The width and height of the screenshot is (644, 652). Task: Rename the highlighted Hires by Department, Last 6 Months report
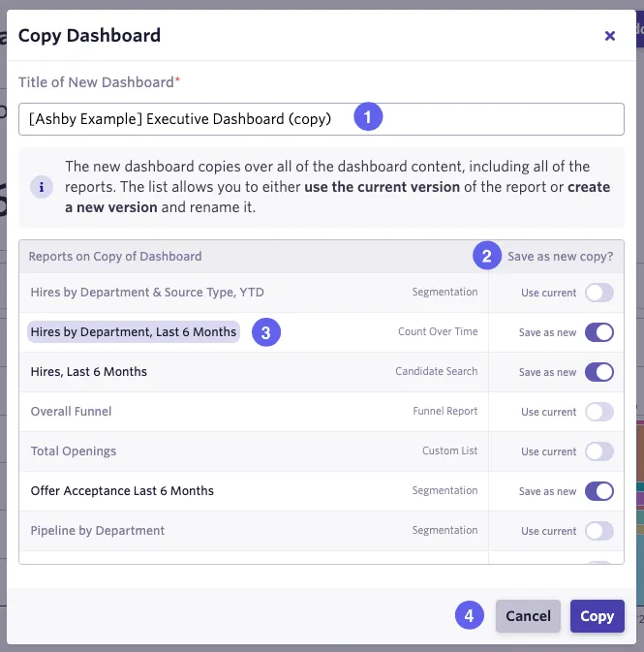click(134, 332)
